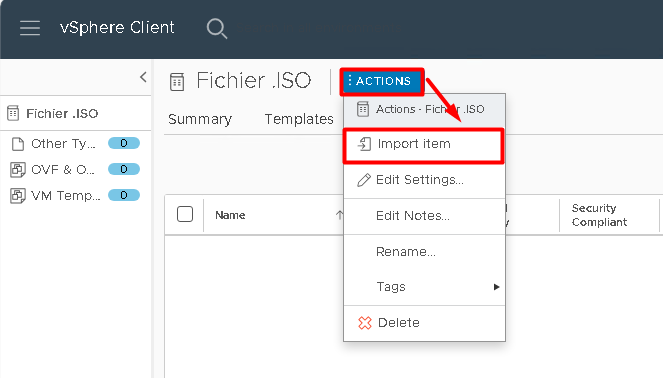The height and width of the screenshot is (378, 663).
Task: Choose Edit Settings... menu entry
Action: coord(425,180)
